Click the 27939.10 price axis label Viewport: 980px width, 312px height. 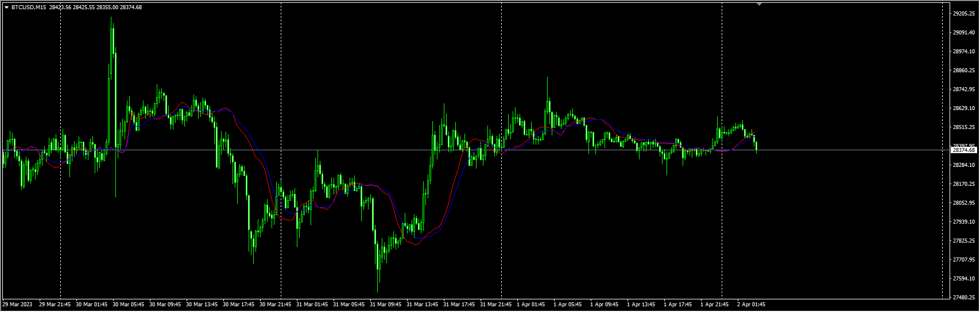(x=964, y=222)
